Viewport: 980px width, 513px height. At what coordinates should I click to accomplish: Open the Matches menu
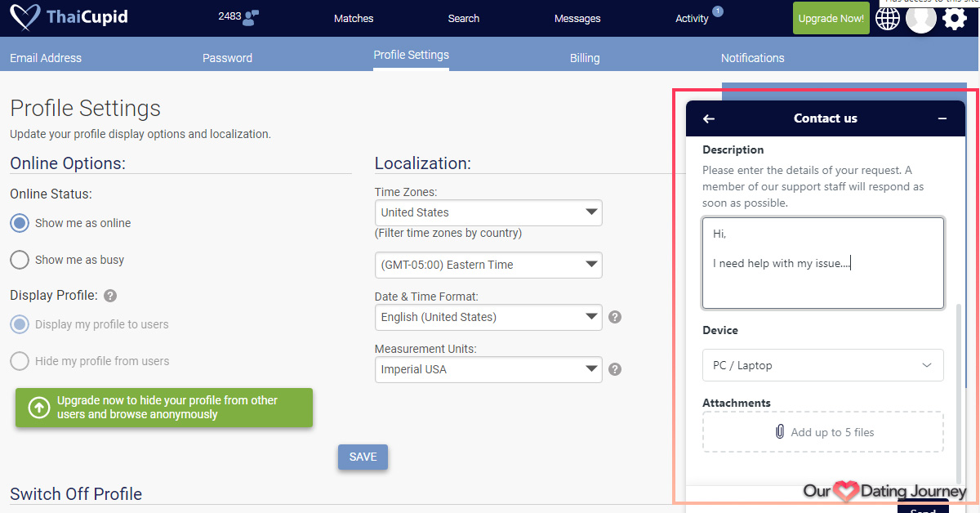click(x=354, y=19)
